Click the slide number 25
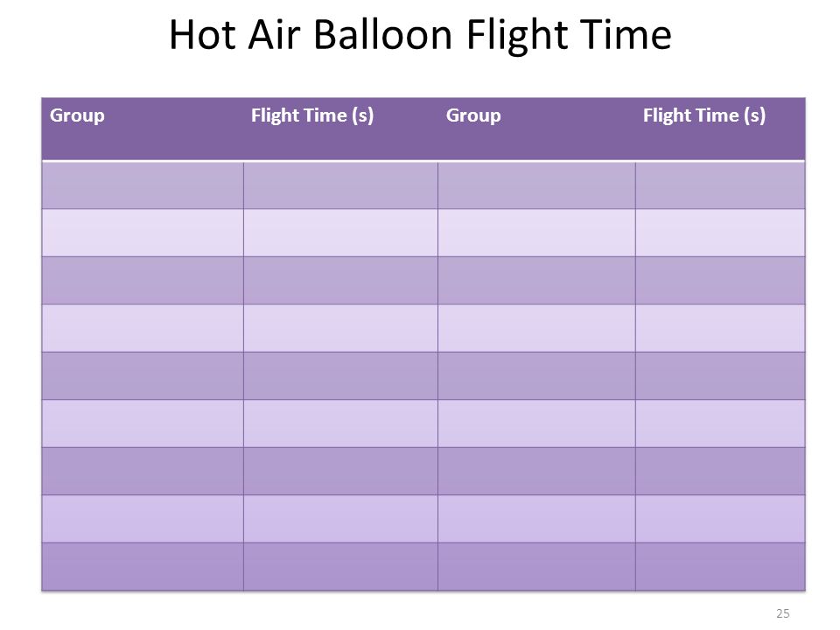The width and height of the screenshot is (840, 630). pyautogui.click(x=782, y=613)
